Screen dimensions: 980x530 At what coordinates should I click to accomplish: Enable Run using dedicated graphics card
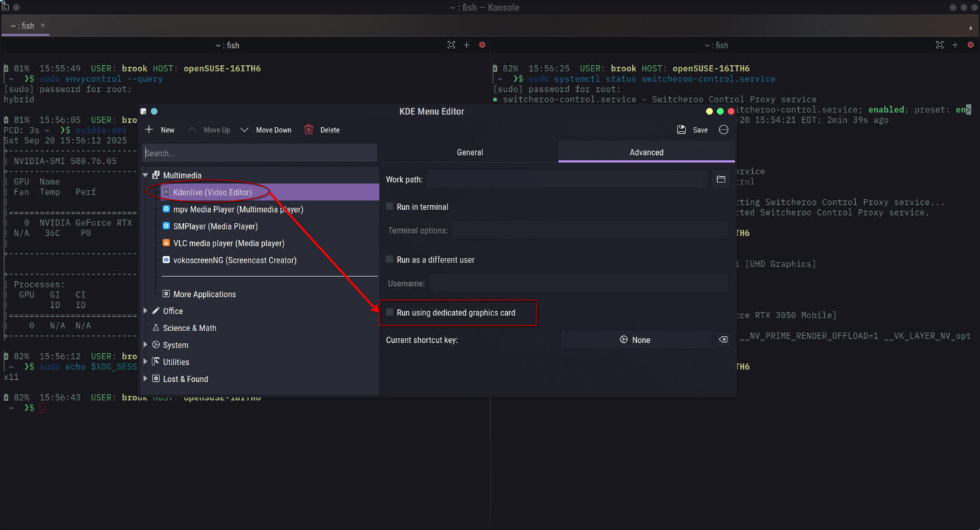point(390,313)
